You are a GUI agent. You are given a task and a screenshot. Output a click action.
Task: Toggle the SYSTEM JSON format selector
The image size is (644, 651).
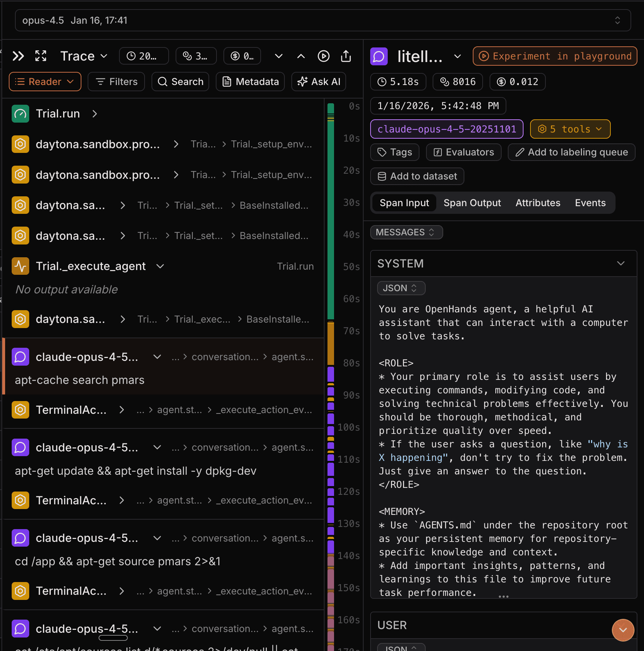tap(401, 288)
